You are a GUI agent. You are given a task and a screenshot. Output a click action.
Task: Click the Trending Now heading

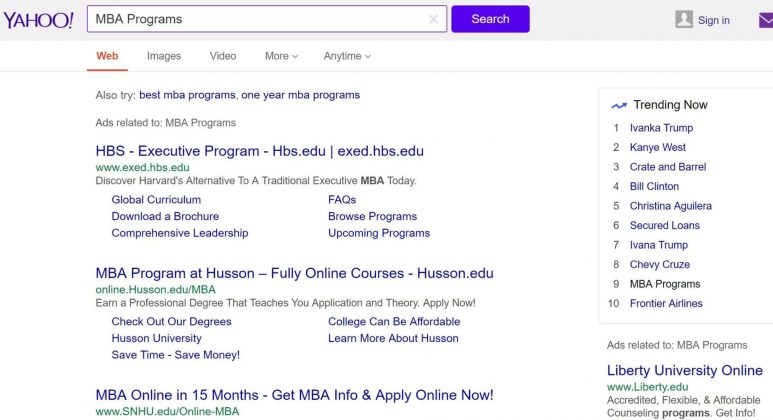click(x=670, y=105)
